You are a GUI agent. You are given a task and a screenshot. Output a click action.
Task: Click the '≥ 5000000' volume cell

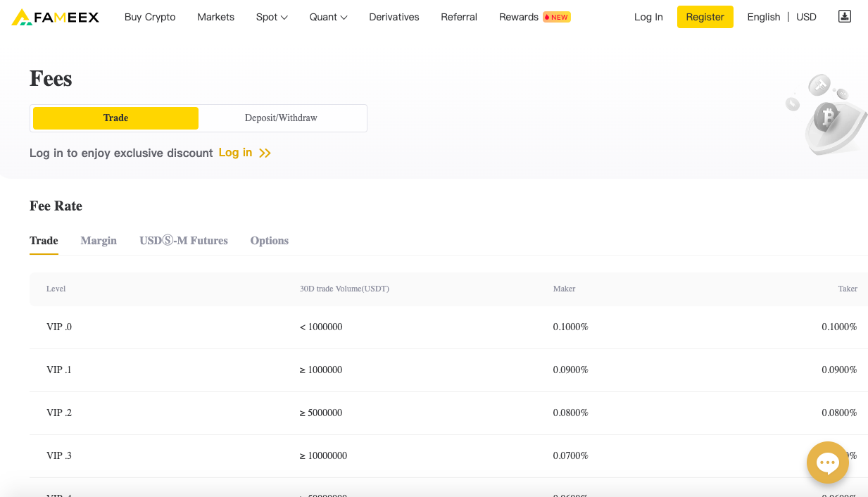point(321,413)
